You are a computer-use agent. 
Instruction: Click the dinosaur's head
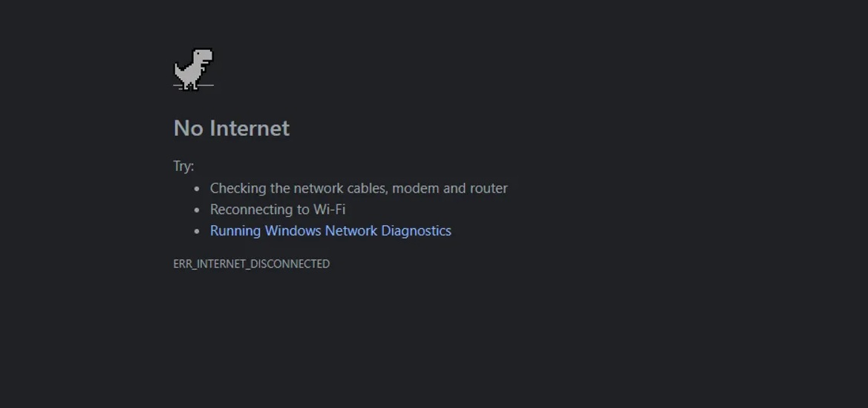pyautogui.click(x=203, y=56)
